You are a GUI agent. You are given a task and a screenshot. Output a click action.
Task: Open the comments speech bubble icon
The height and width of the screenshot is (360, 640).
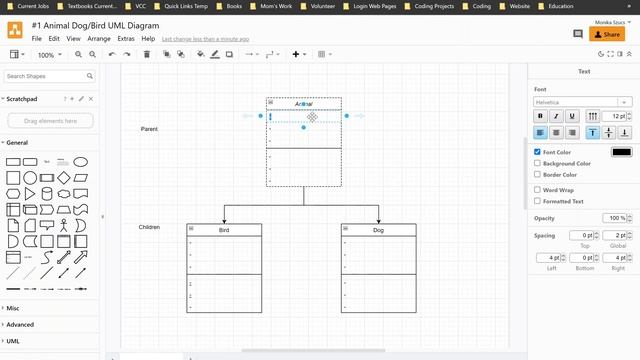[x=578, y=34]
